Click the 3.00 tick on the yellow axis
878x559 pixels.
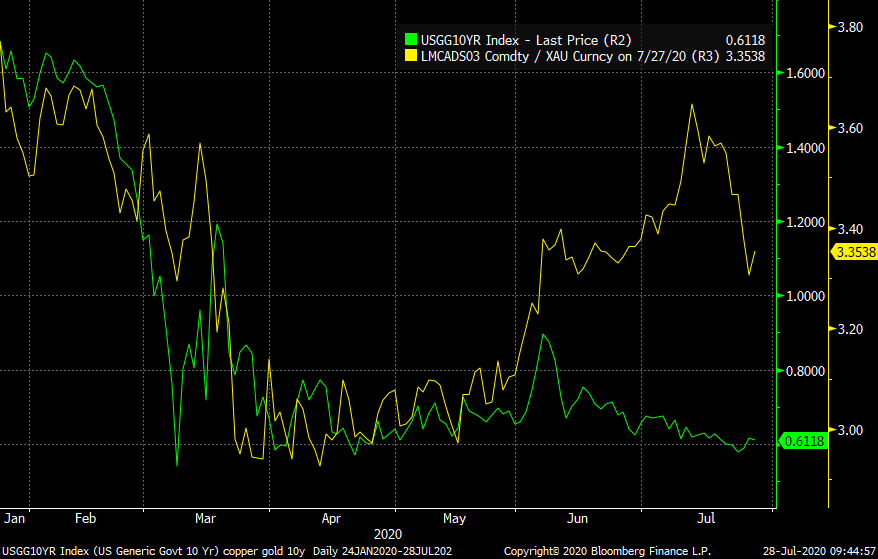click(x=850, y=430)
